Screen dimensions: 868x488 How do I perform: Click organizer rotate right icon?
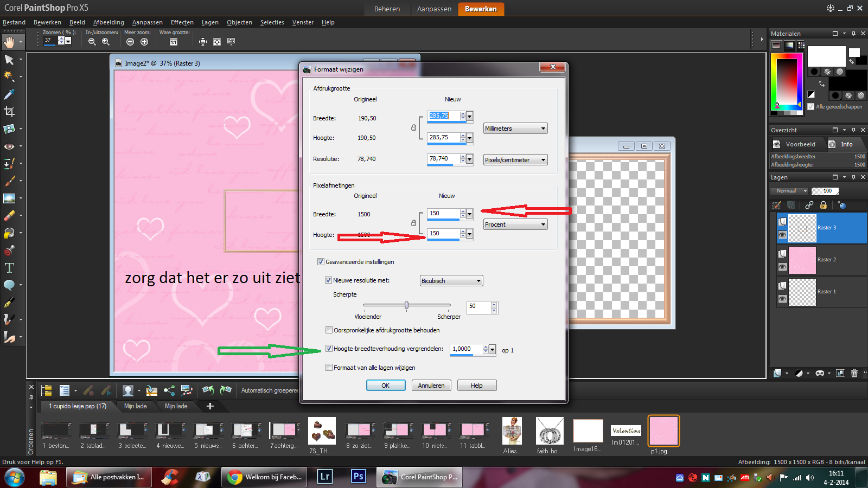(226, 390)
